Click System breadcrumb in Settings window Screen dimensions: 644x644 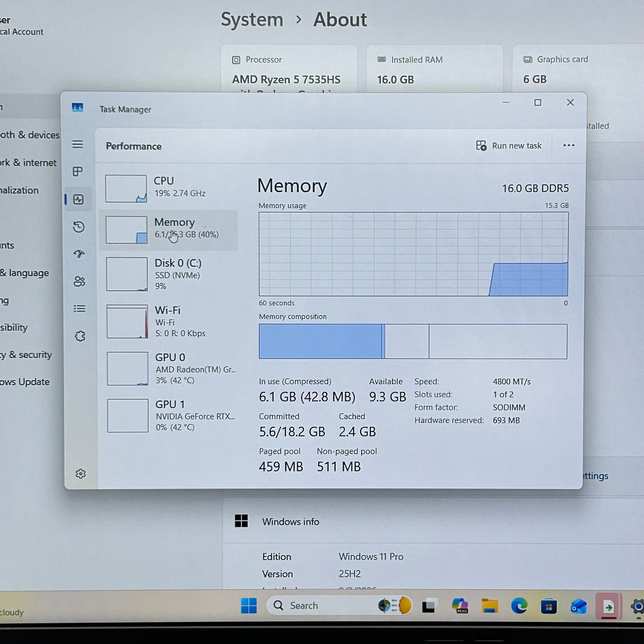point(252,20)
